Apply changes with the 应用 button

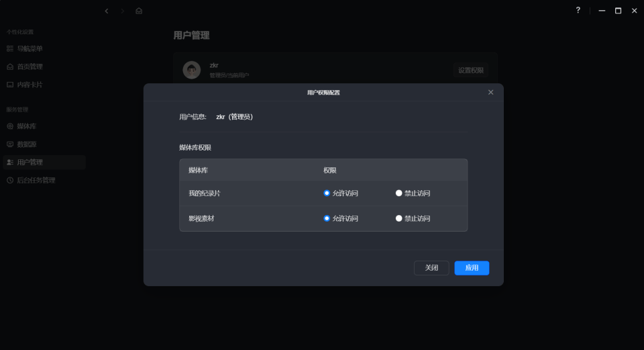pyautogui.click(x=472, y=268)
